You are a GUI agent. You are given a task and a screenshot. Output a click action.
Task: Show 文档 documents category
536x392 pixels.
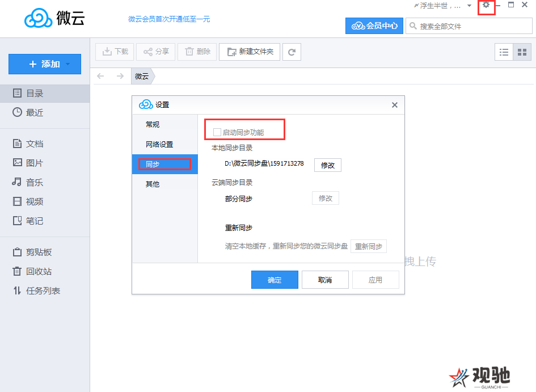click(45, 144)
